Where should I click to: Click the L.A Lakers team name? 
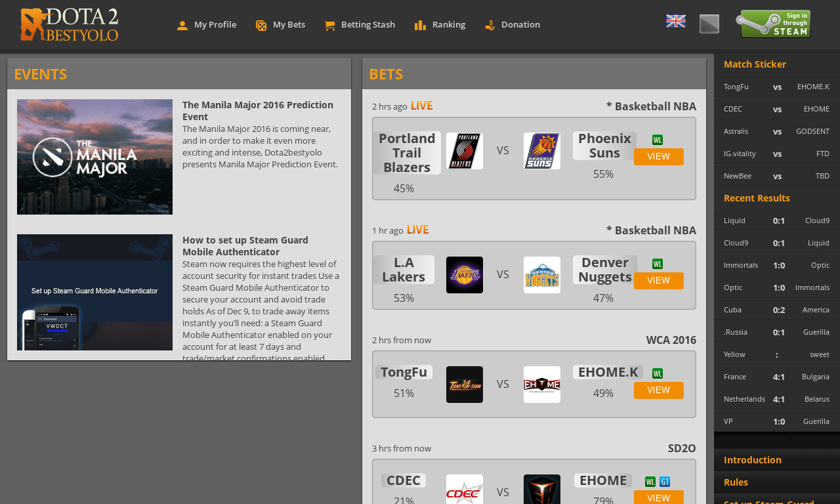[x=404, y=270]
